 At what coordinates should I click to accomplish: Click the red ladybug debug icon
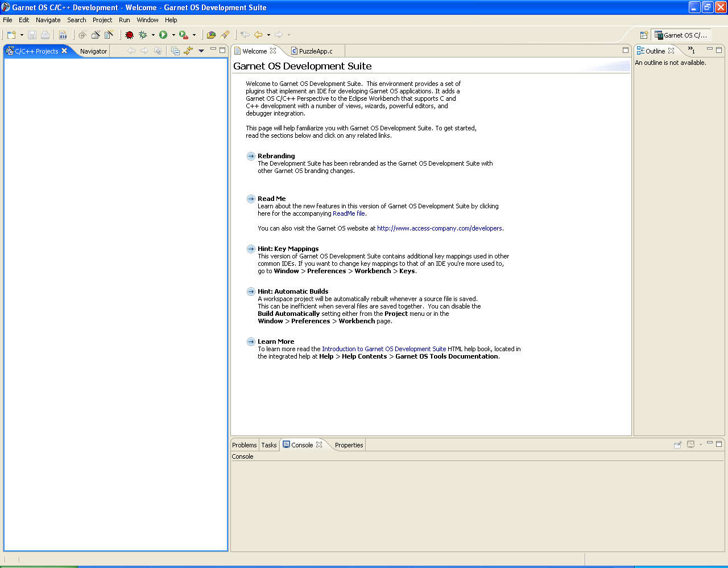tap(130, 35)
